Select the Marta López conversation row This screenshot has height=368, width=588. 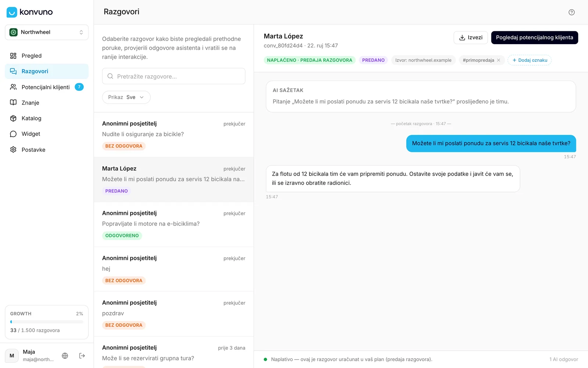tap(174, 180)
